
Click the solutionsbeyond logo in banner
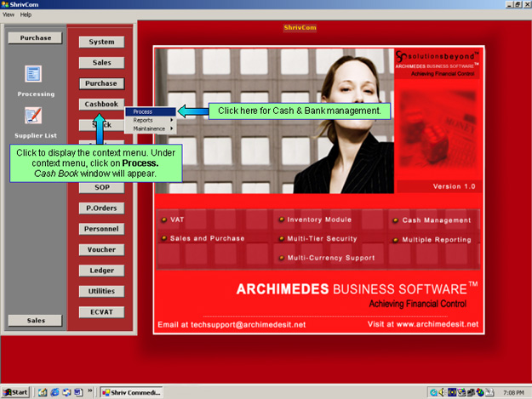click(x=438, y=56)
